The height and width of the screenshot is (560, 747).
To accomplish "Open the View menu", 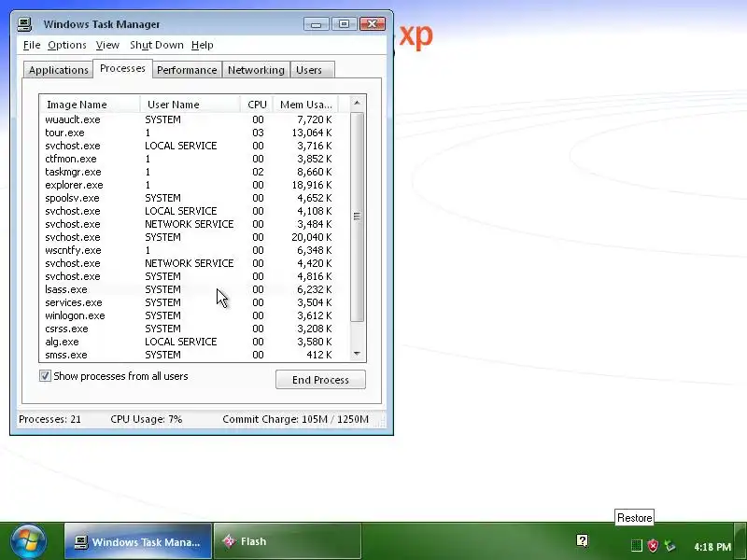I will click(x=107, y=45).
